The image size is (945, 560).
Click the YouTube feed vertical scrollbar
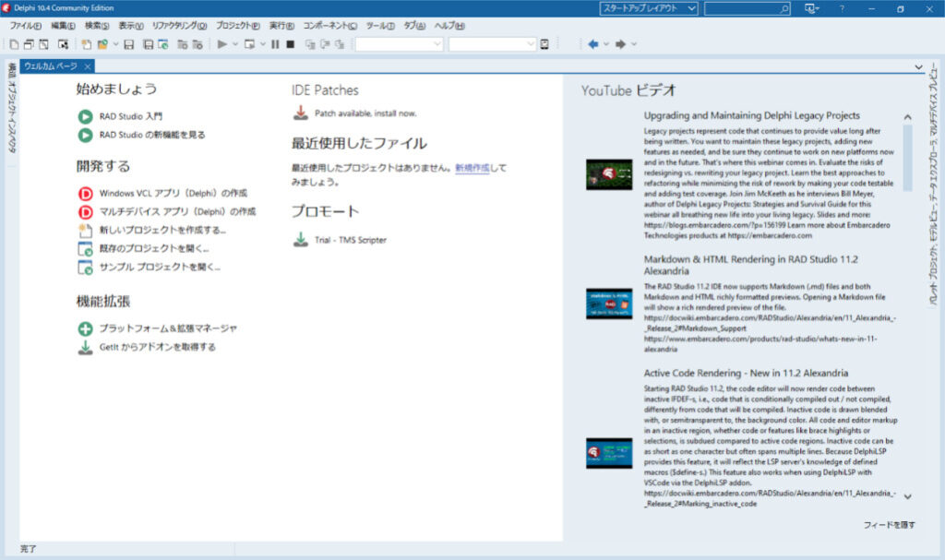click(908, 277)
